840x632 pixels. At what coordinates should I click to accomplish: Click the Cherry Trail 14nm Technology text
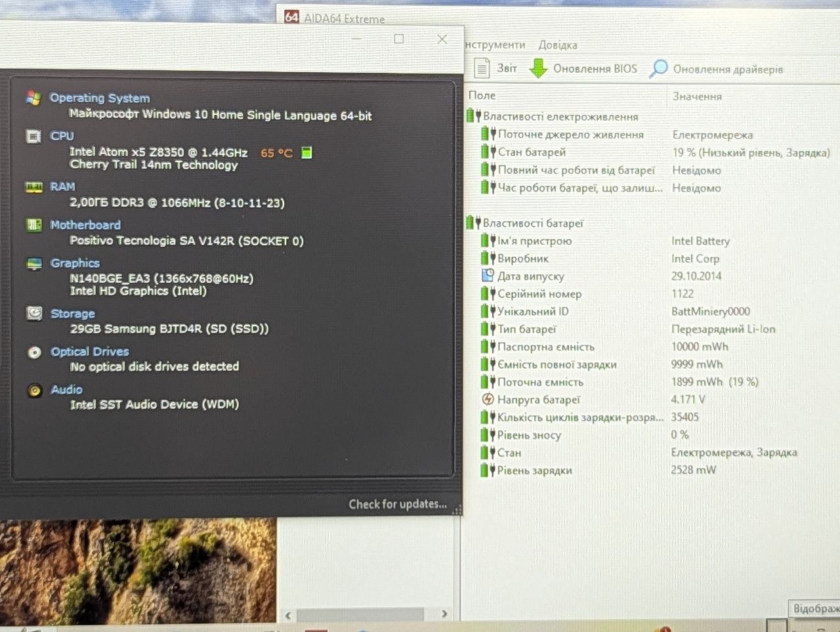pyautogui.click(x=154, y=165)
